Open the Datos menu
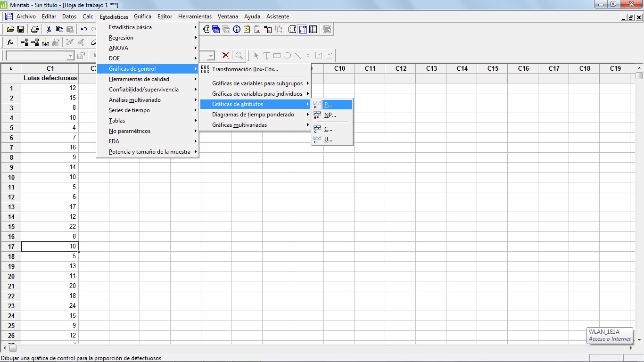Image resolution: width=644 pixels, height=362 pixels. [x=69, y=16]
